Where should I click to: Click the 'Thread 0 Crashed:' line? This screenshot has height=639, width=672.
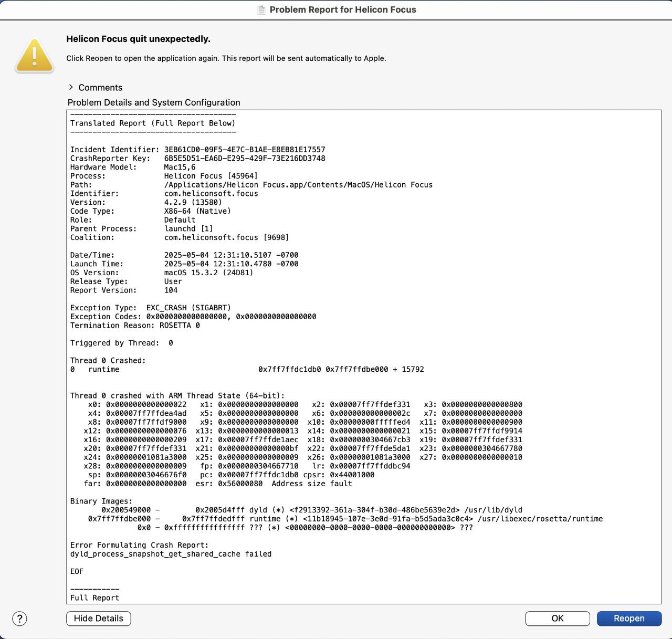[x=108, y=361]
